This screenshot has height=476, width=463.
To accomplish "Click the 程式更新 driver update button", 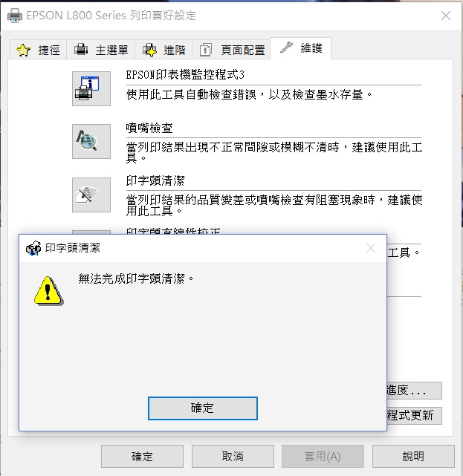I will click(x=415, y=416).
